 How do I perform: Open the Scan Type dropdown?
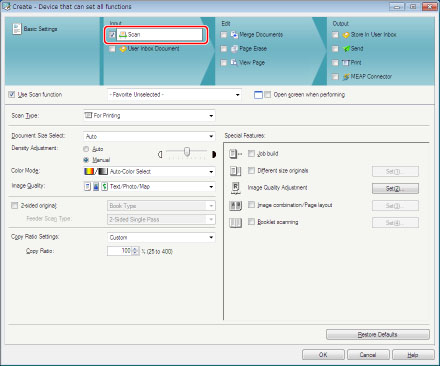(x=149, y=116)
